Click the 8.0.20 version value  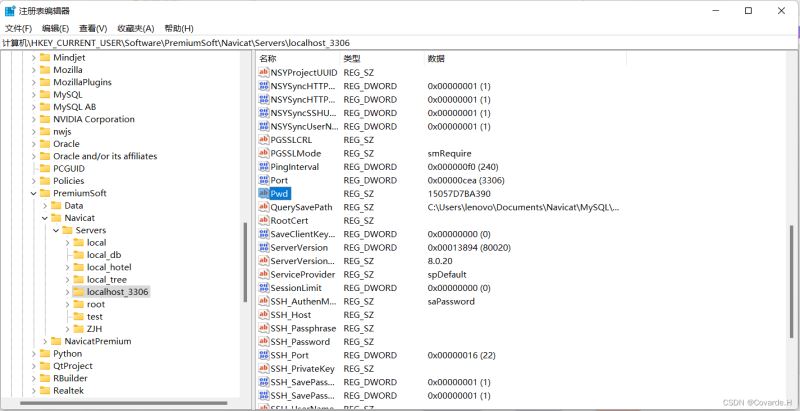coord(440,261)
